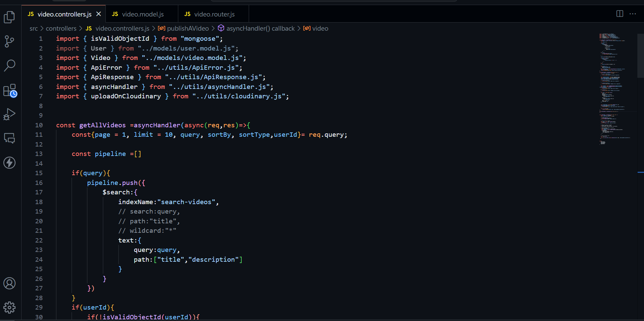Image resolution: width=644 pixels, height=321 pixels.
Task: Click the getAllVideos function name
Action: [102, 125]
